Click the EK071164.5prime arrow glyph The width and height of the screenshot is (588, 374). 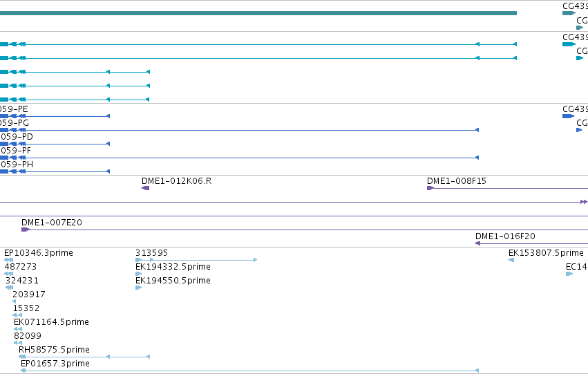(x=18, y=329)
